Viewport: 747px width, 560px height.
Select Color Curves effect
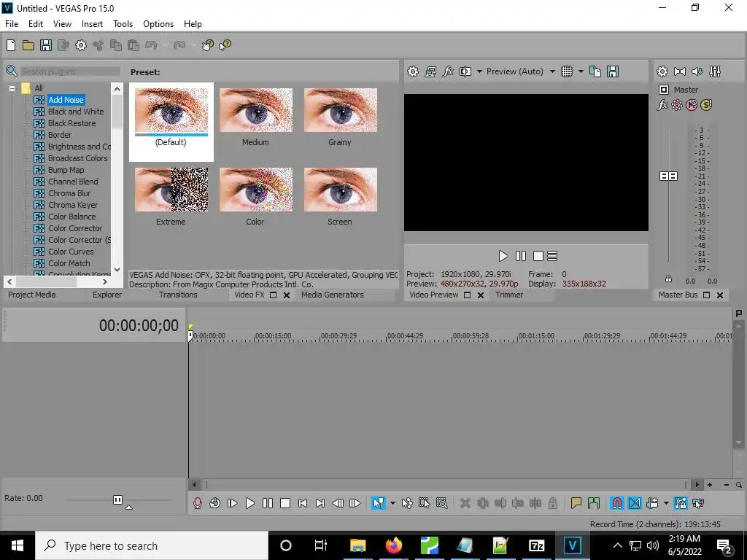pos(71,252)
